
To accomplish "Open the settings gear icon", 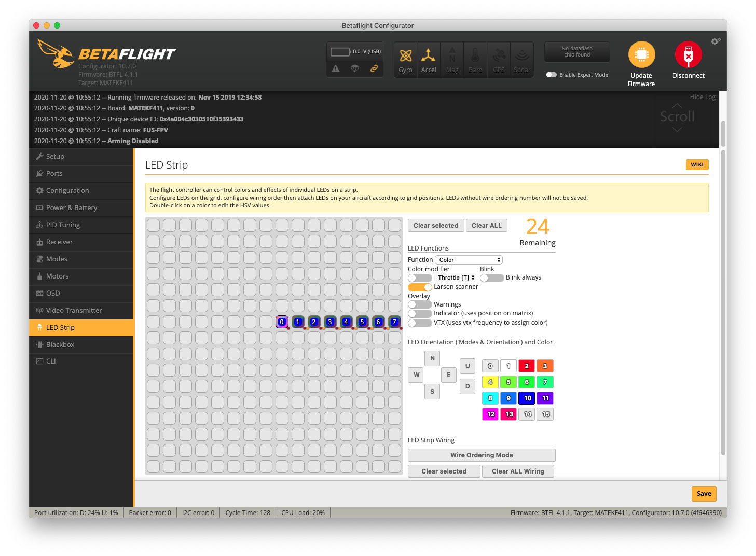I will point(716,41).
